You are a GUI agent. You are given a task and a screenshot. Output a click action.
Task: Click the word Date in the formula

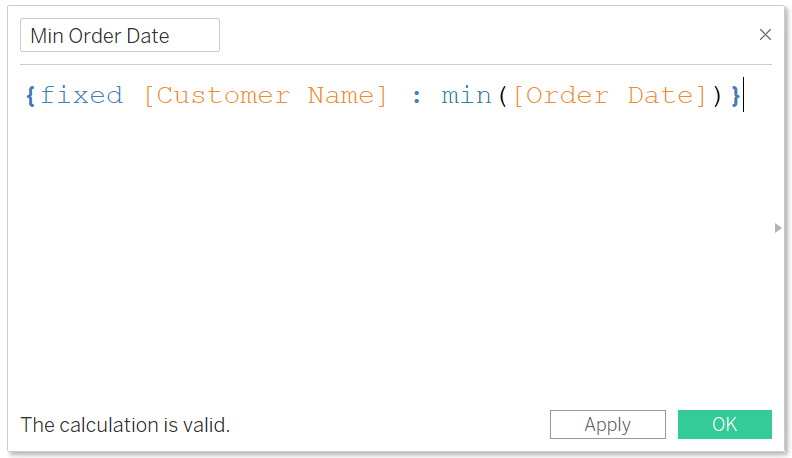(660, 96)
